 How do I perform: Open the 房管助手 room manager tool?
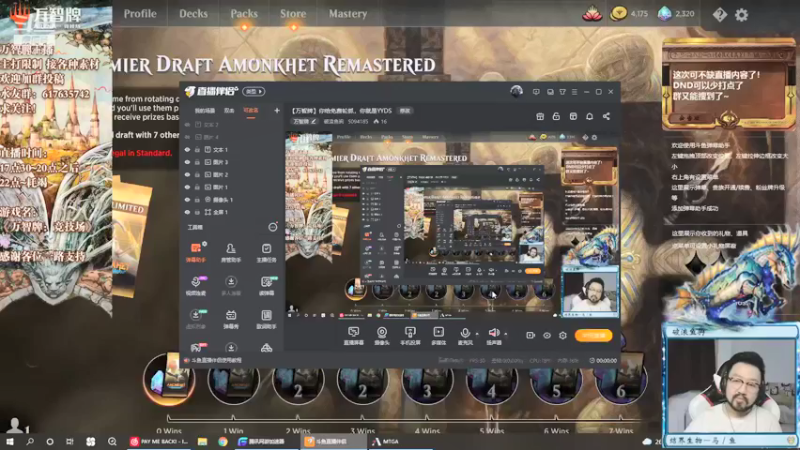tap(231, 253)
